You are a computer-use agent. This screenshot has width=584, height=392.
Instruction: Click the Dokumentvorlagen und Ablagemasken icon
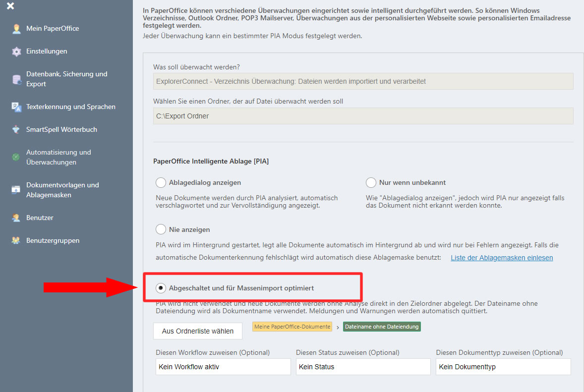click(x=16, y=190)
